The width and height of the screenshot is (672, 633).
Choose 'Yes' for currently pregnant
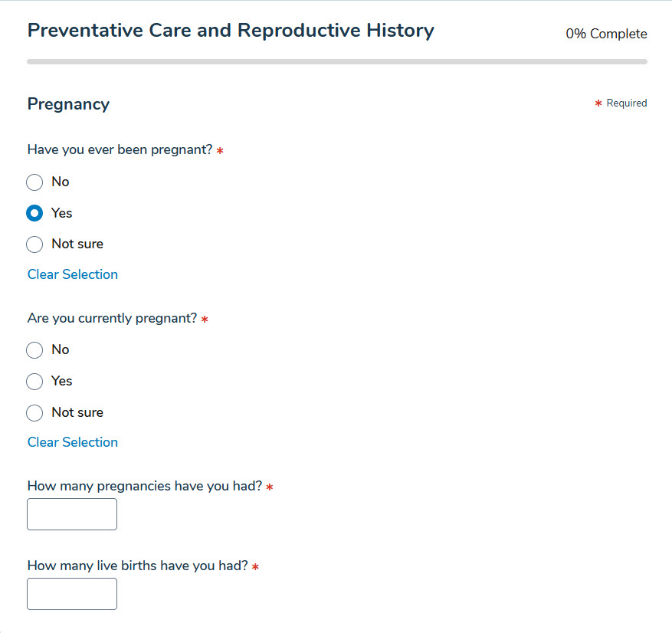(x=34, y=382)
